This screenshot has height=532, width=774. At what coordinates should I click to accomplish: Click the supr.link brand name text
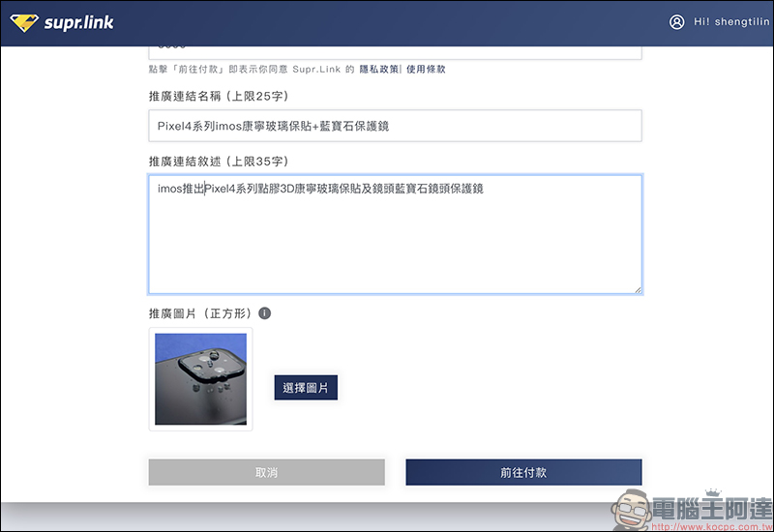click(x=78, y=22)
